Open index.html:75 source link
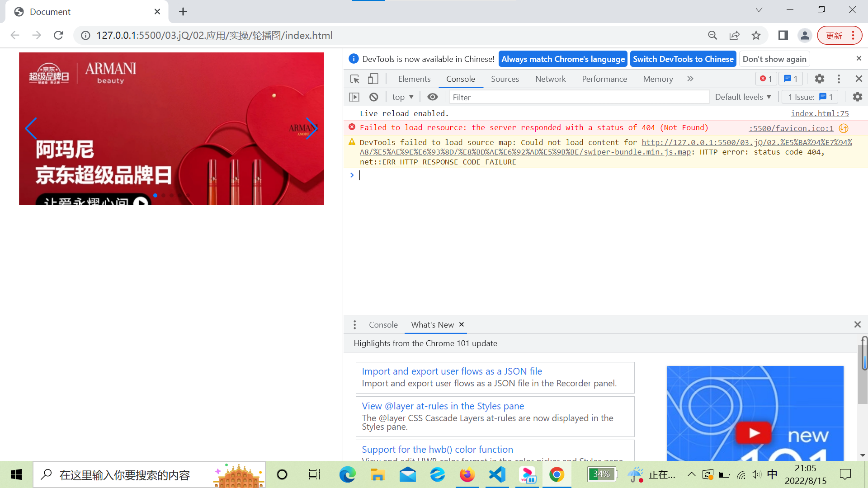Viewport: 868px width, 488px height. point(820,114)
